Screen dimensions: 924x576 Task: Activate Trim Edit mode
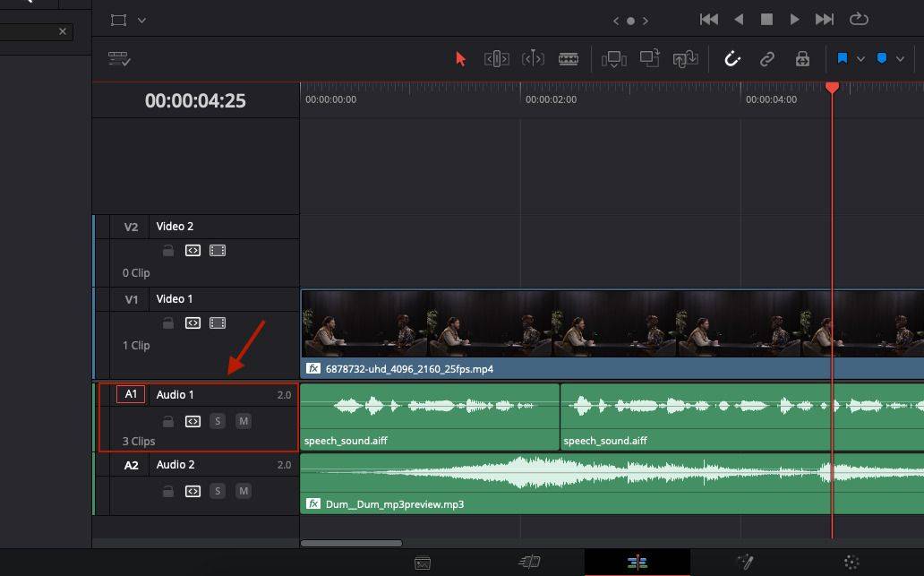(495, 58)
